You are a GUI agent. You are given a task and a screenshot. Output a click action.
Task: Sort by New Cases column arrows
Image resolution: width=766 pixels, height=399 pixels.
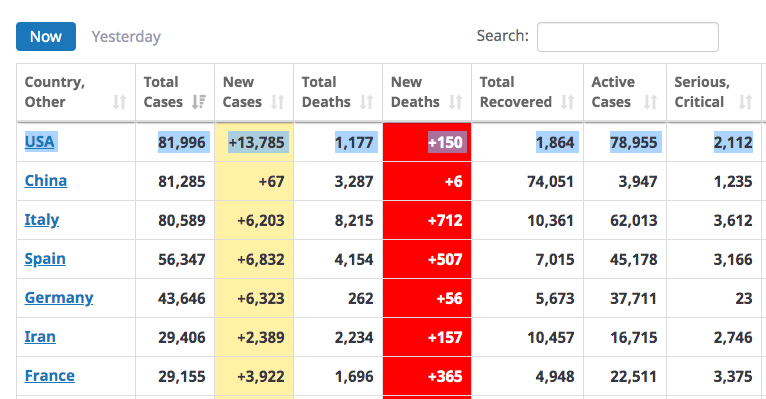pos(278,102)
